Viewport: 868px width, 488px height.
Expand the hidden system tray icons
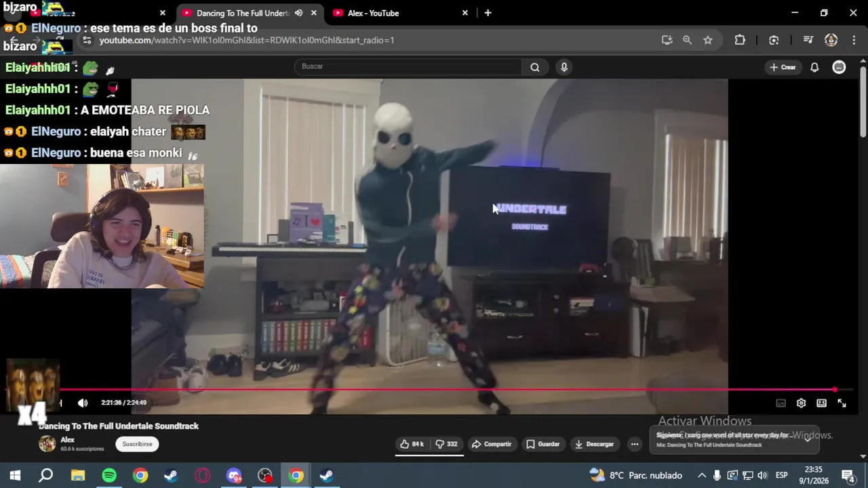tap(702, 475)
